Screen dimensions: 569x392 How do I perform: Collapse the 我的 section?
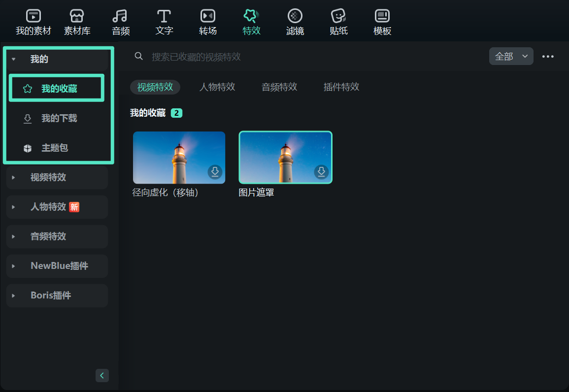click(14, 59)
